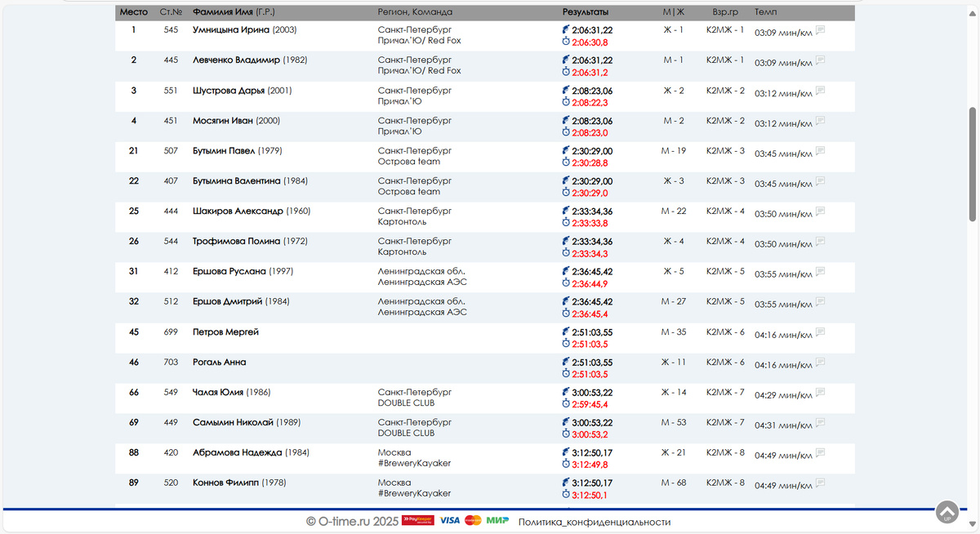Click the stopwatch icon next to 2:59:45,4

(566, 403)
